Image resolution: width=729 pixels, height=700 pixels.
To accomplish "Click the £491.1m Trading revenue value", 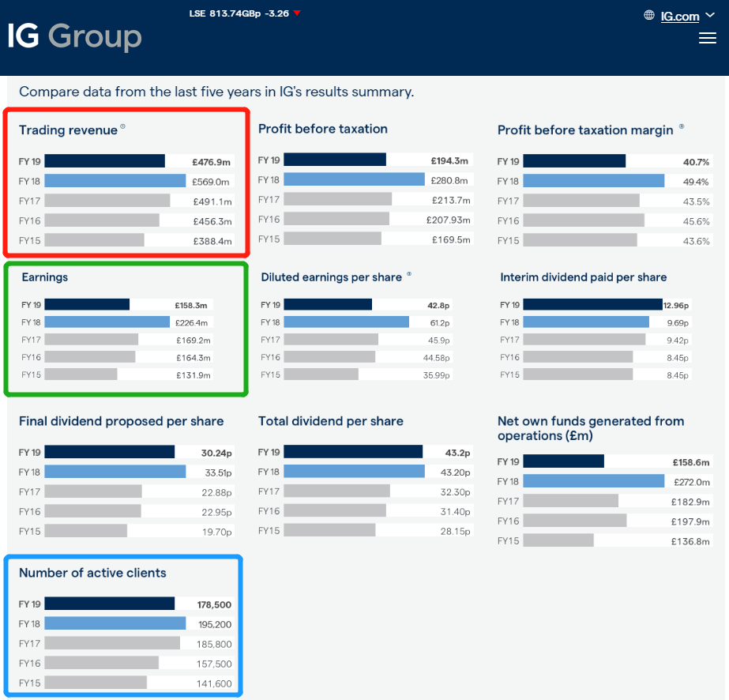I will (212, 201).
